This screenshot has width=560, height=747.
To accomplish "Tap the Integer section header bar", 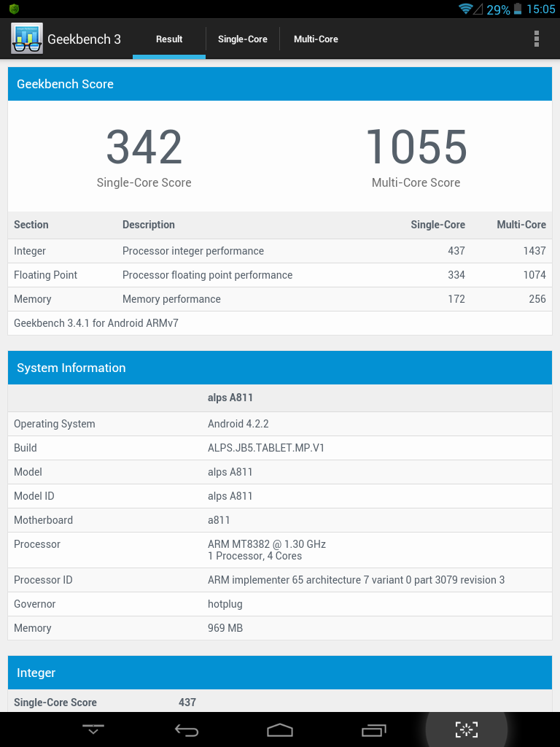I will pos(280,673).
